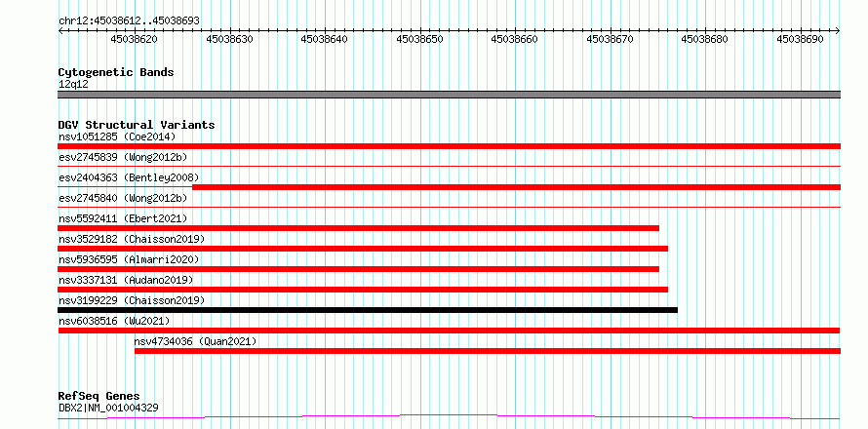The height and width of the screenshot is (429, 868).
Task: Click the red bar of nsv1051285
Action: pyautogui.click(x=449, y=146)
